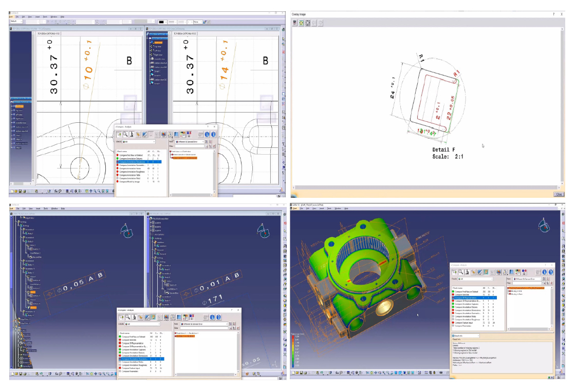Viewport: 576px width, 392px height.
Task: Click Filter text field in bottom-right xCompare dialog
Action: pos(527,283)
